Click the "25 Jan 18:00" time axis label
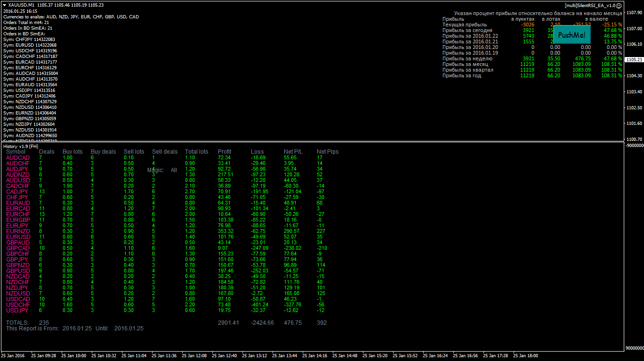Screen dimensions: 644x361 click(x=525, y=356)
